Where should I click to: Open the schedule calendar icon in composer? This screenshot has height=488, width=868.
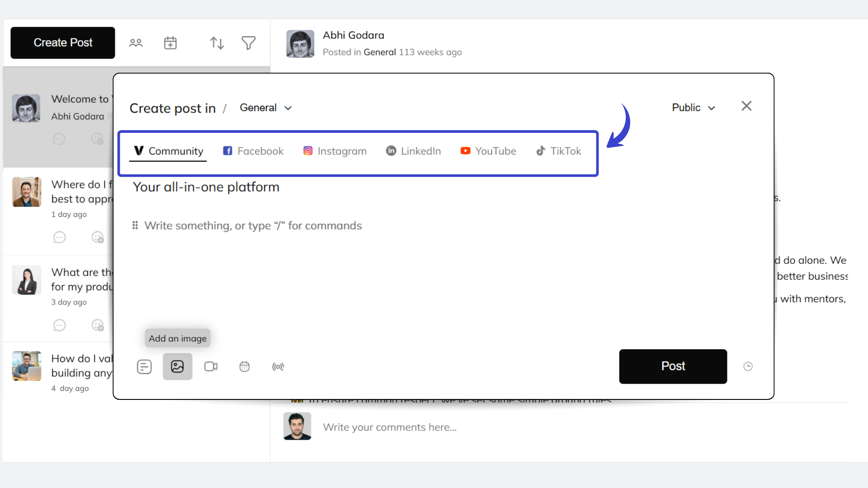point(244,366)
